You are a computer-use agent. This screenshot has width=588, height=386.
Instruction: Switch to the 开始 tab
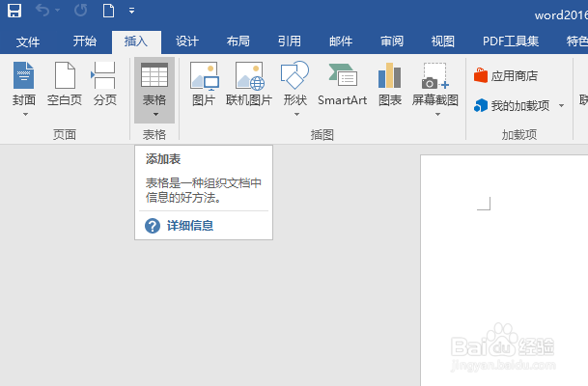(85, 41)
